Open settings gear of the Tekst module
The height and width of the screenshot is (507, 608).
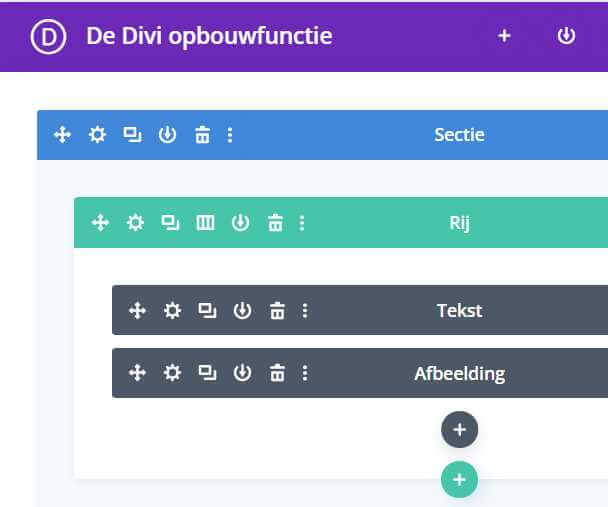pos(172,310)
